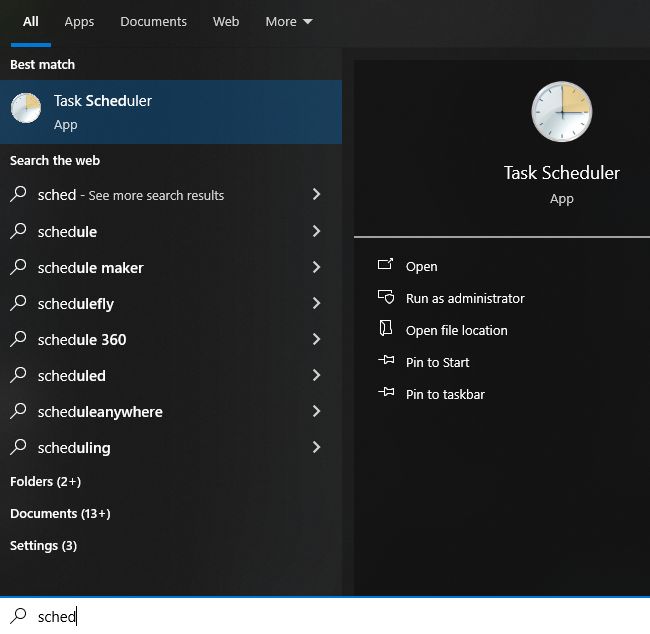
Task: Click the magnifier icon beside 'sched - See more'
Action: [18, 194]
